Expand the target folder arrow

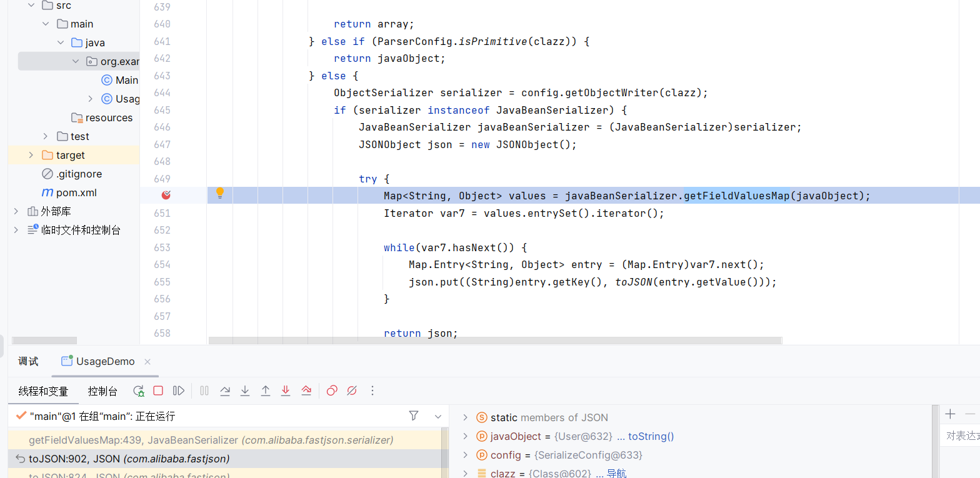[31, 155]
